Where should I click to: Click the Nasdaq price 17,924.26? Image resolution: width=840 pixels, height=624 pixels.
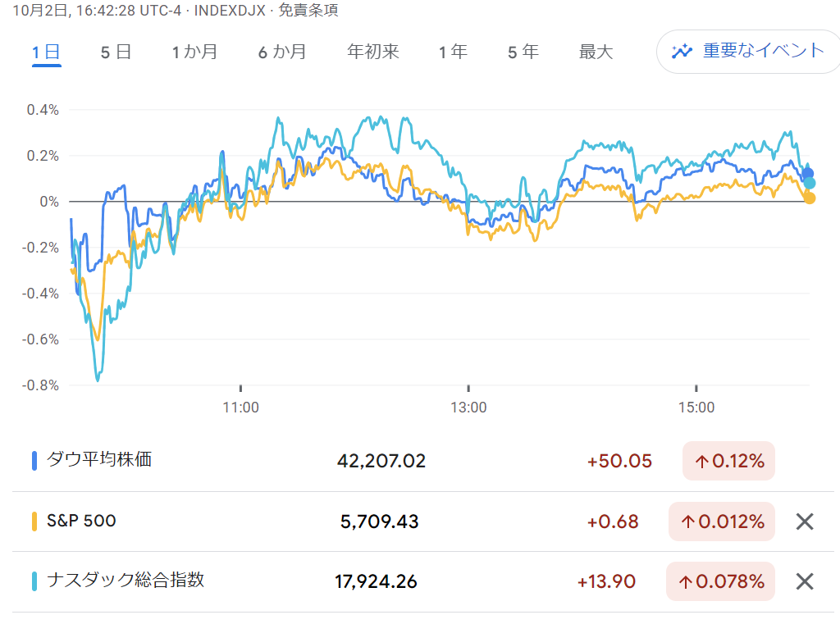[376, 581]
